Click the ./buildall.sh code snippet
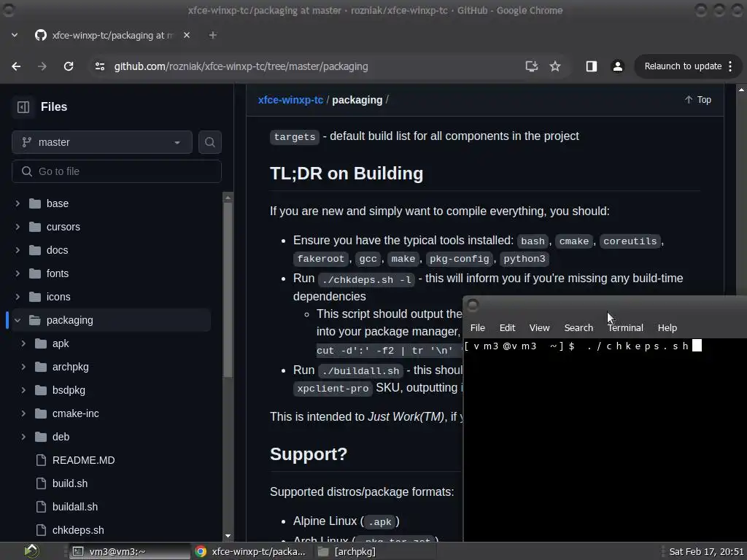 pos(360,371)
